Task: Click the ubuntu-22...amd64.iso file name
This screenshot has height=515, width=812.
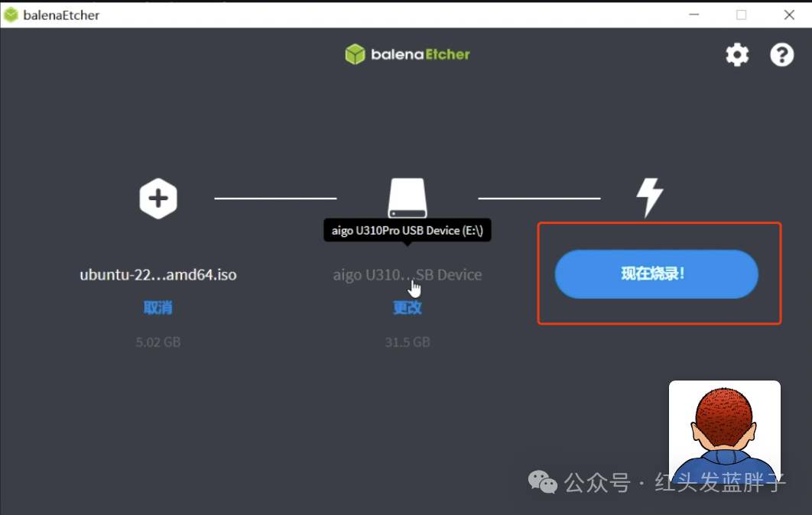Action: pos(158,274)
